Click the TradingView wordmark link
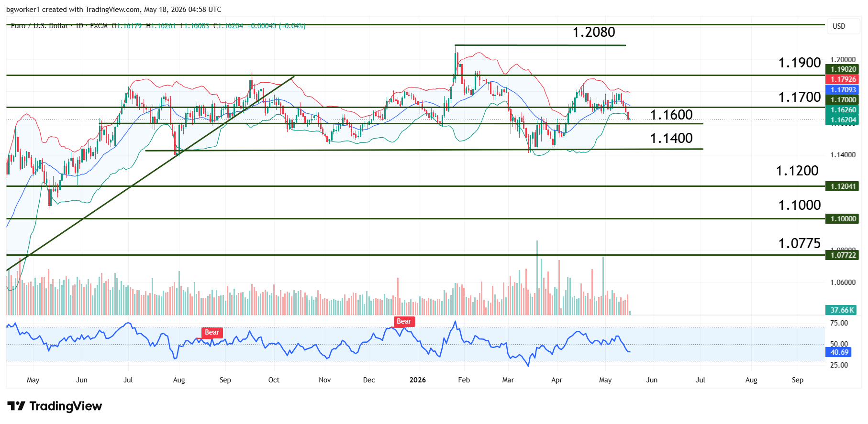Image resolution: width=868 pixels, height=424 pixels. tap(66, 406)
